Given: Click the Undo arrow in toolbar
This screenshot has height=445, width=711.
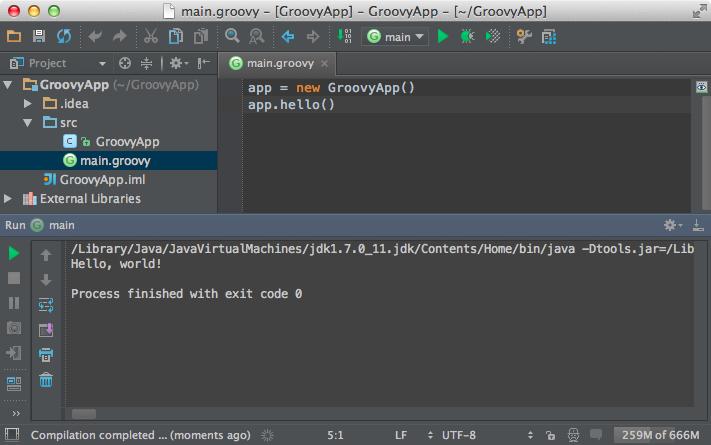Looking at the screenshot, I should point(95,36).
